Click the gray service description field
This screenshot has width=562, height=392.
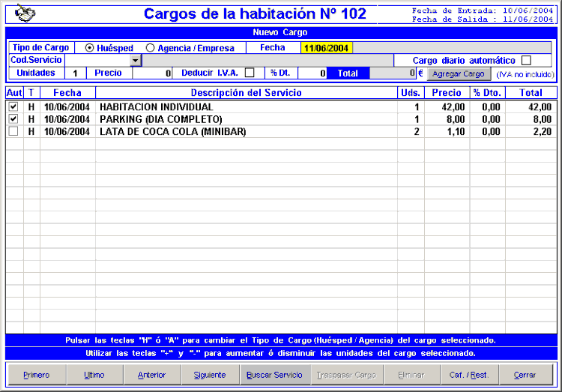coord(268,60)
